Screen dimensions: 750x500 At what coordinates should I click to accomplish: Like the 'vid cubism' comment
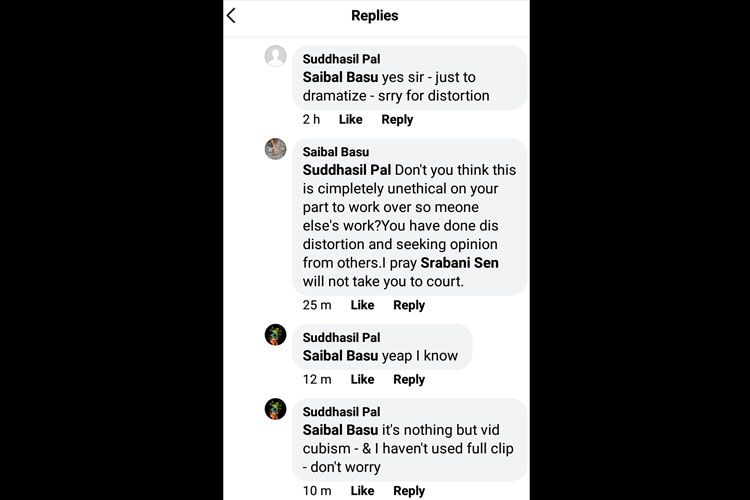click(x=362, y=491)
